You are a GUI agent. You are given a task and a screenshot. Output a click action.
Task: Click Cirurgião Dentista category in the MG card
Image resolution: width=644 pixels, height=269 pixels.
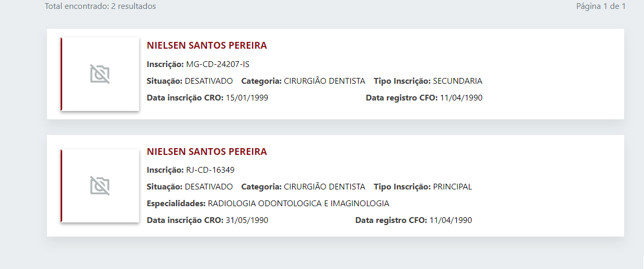coord(324,81)
